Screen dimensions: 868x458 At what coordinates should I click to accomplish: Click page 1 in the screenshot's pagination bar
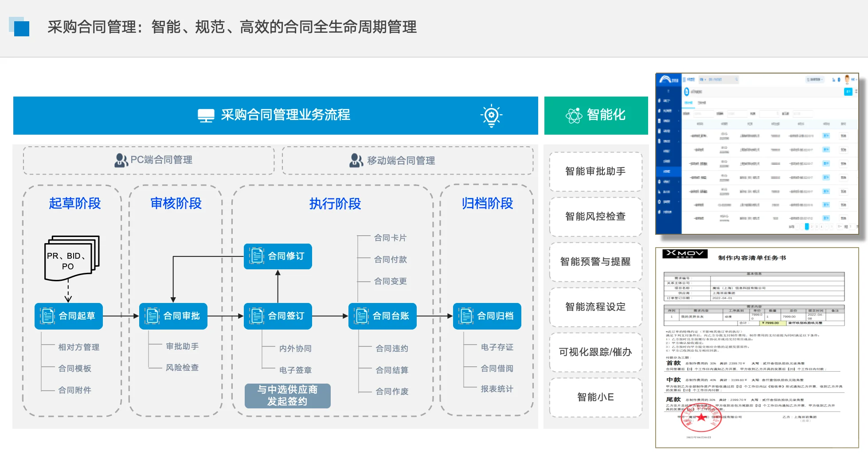click(x=807, y=226)
